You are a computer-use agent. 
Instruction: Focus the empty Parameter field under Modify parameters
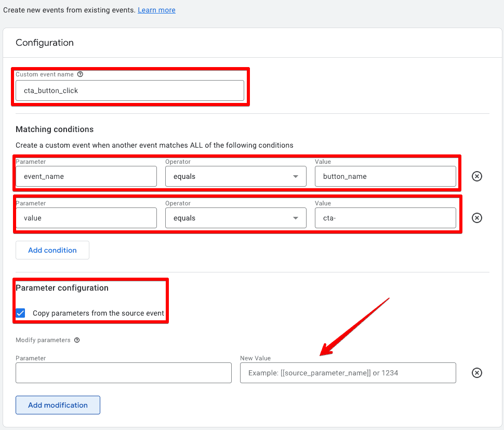click(x=123, y=373)
